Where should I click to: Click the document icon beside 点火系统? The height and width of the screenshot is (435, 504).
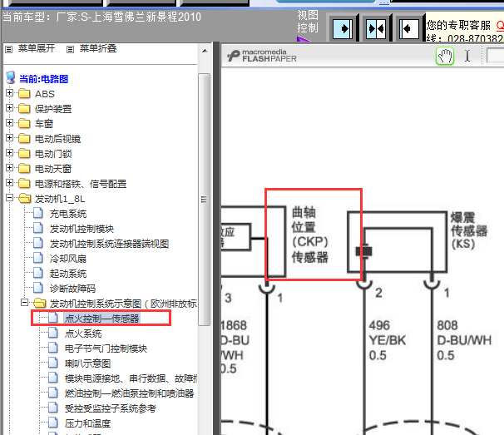click(x=53, y=333)
